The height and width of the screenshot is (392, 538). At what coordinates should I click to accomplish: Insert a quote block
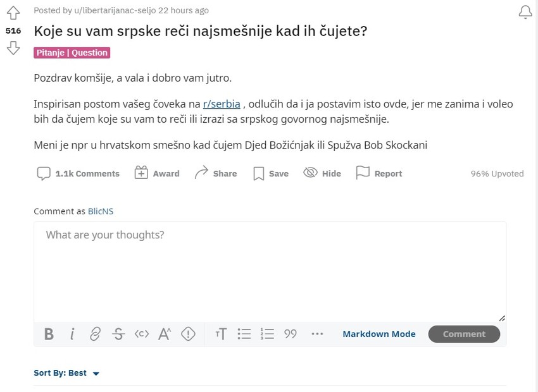click(x=290, y=334)
